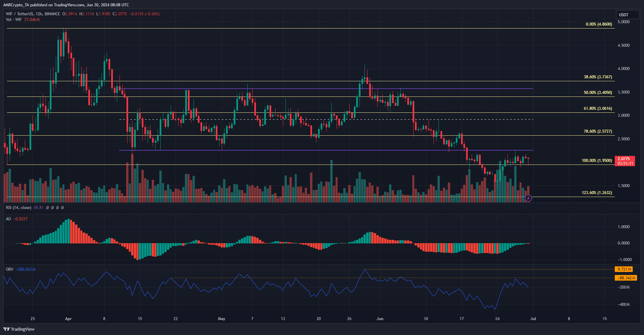
Task: Click the 4.0000 price axis value
Action: click(623, 69)
